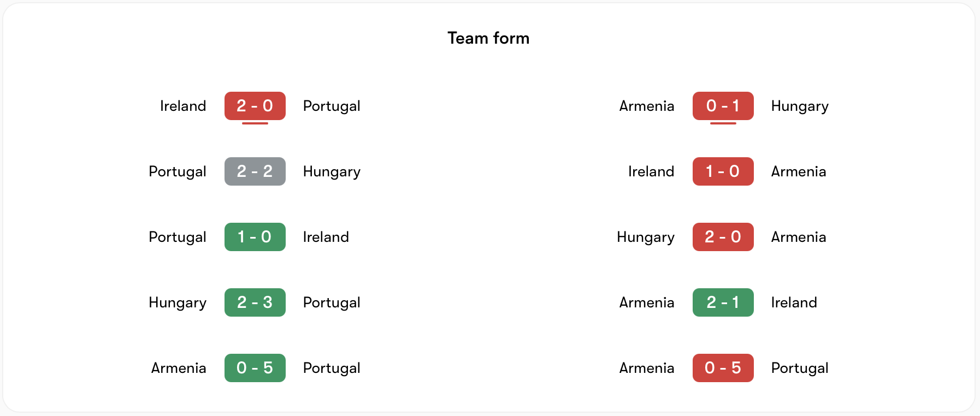Open the Hungary 2-3 Portugal result badge

tap(255, 302)
